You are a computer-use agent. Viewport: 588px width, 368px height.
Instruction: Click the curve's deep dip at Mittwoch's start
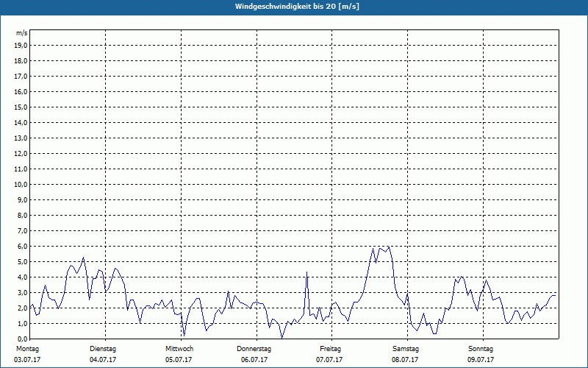[184, 336]
